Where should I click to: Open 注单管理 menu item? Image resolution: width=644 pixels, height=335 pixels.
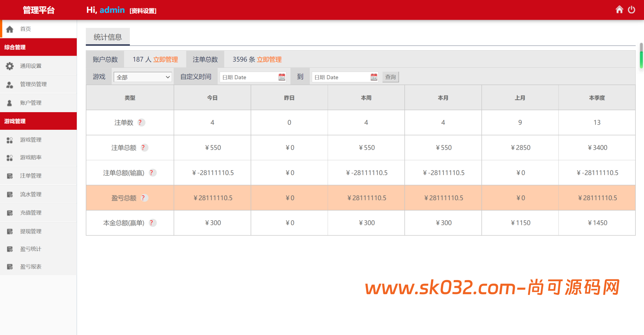[38, 176]
